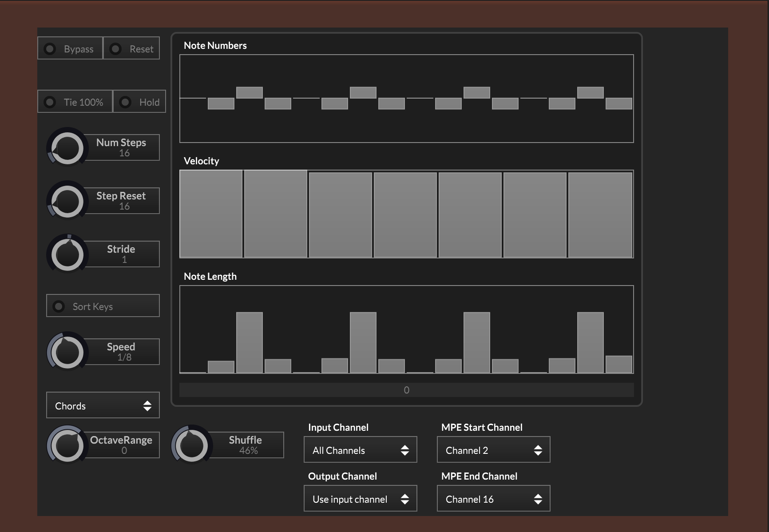
Task: Click the Stride value 1
Action: point(124,260)
